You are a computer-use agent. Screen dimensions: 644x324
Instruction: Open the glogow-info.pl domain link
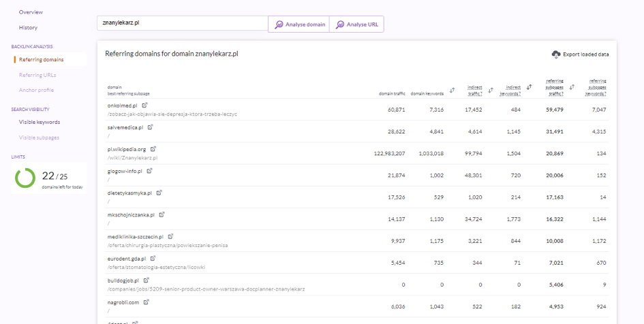[x=125, y=171]
